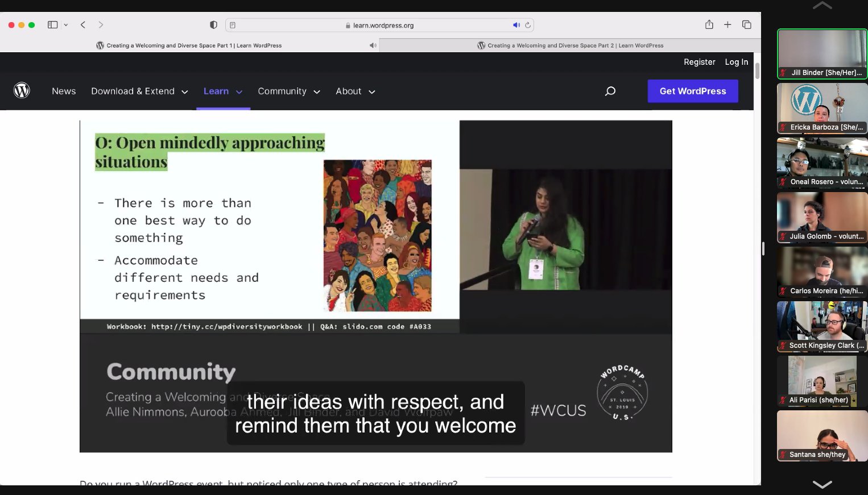Select Ali Parisi's video thumbnail

pyautogui.click(x=822, y=381)
